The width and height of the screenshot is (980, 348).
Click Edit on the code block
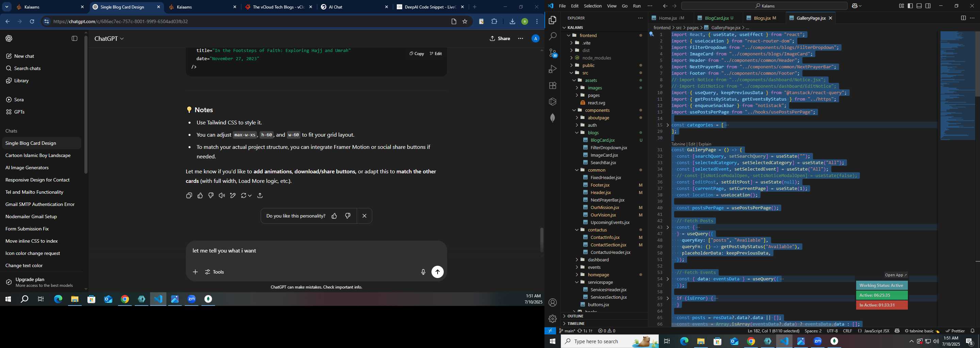coord(436,54)
